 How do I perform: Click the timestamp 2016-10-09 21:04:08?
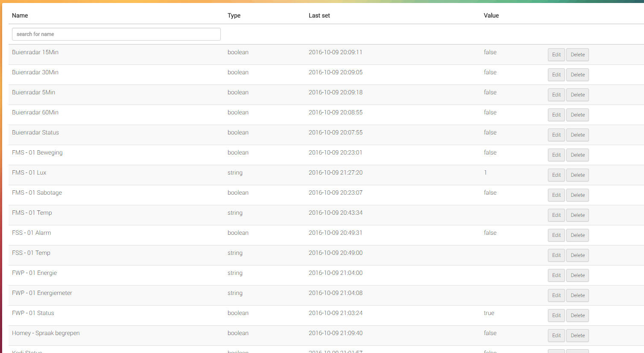(x=336, y=293)
